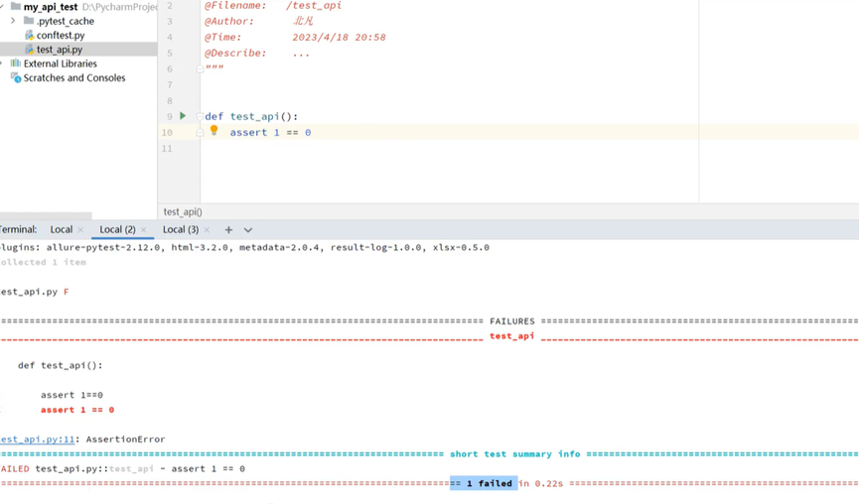
Task: Run test_api using the green gutter arrow
Action: click(183, 116)
